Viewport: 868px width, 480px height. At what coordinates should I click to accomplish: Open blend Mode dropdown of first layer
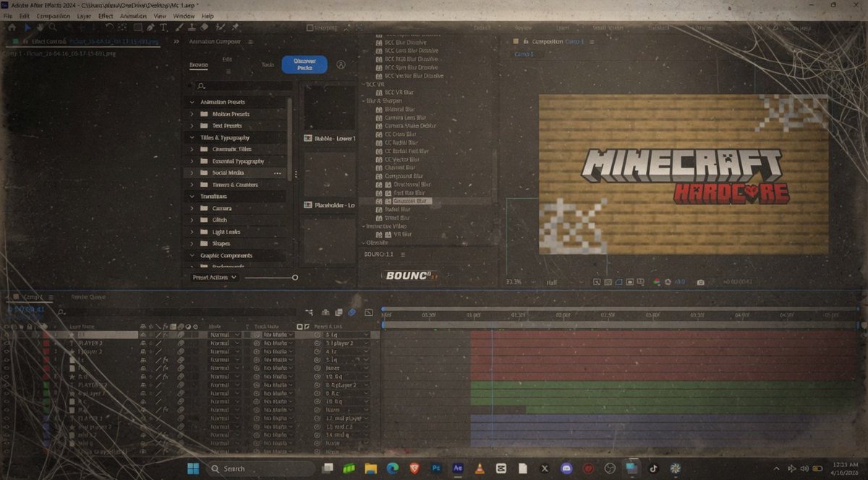click(225, 335)
